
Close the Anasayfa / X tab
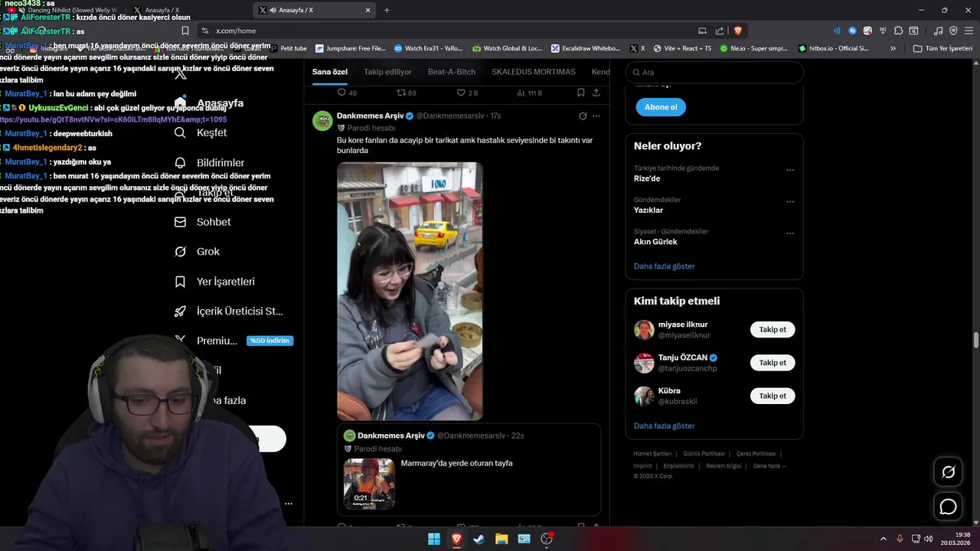(x=367, y=10)
